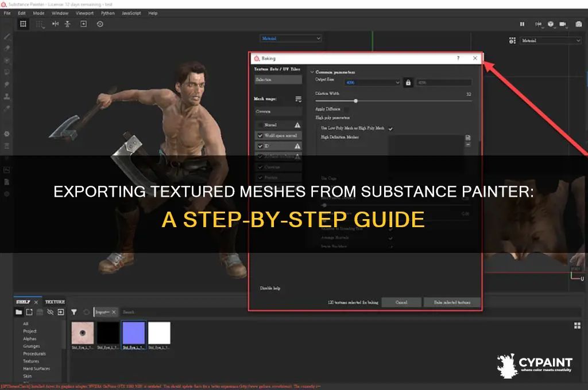This screenshot has height=390, width=588.
Task: Toggle the output size lock icon
Action: [x=408, y=83]
